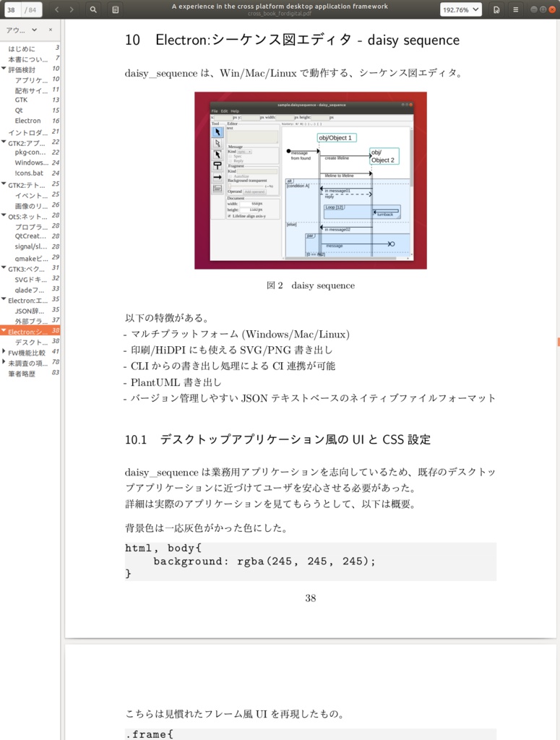Image resolution: width=560 pixels, height=740 pixels.
Task: Collapse the GTK2:アプ... outline section
Action: pos(4,142)
